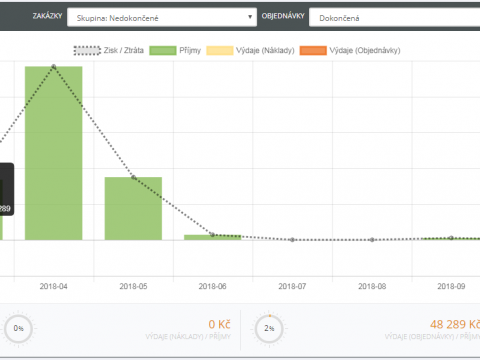This screenshot has height=360, width=480.
Task: Click the profit line point at 2018-07
Action: 292,240
